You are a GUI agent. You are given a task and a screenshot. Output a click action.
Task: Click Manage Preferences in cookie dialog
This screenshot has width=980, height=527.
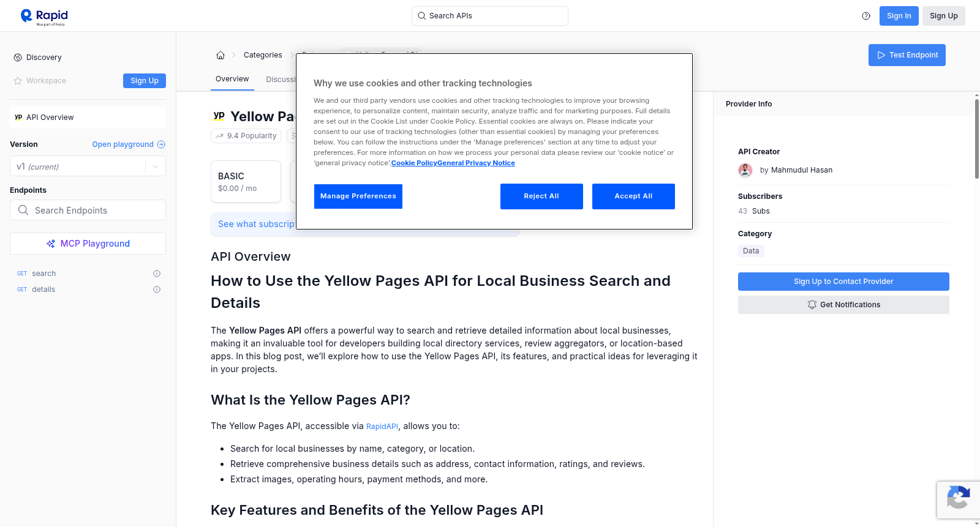coord(358,196)
